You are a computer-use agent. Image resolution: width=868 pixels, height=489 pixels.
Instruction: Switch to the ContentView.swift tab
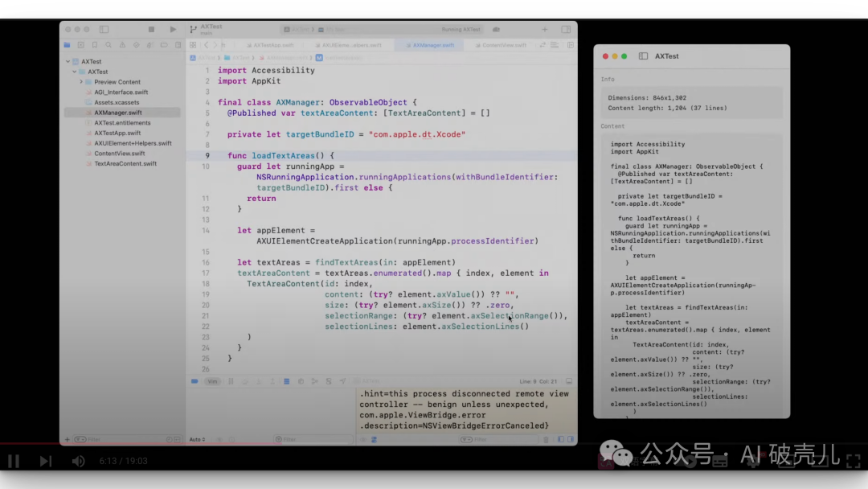pos(503,45)
